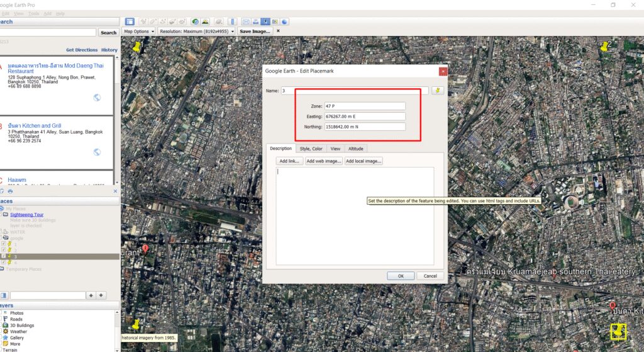644x352 pixels.
Task: Click the Save Image... button
Action: 255,31
